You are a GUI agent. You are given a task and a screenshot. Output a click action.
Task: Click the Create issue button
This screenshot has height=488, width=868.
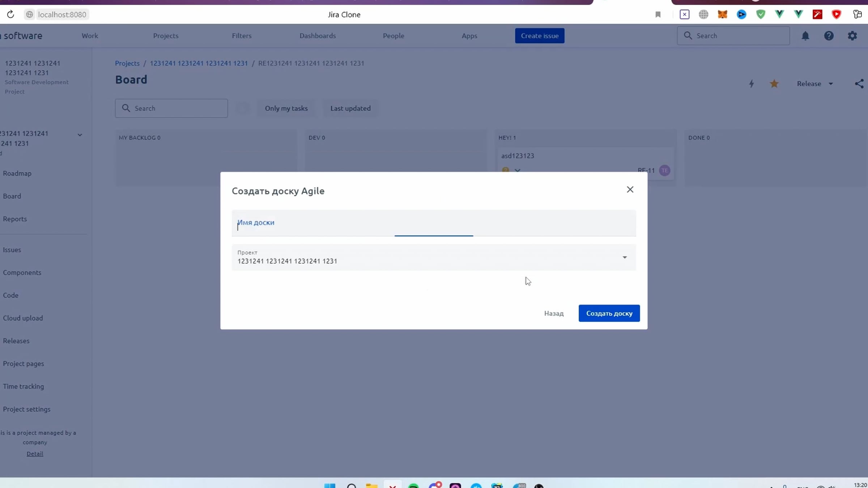pyautogui.click(x=540, y=36)
